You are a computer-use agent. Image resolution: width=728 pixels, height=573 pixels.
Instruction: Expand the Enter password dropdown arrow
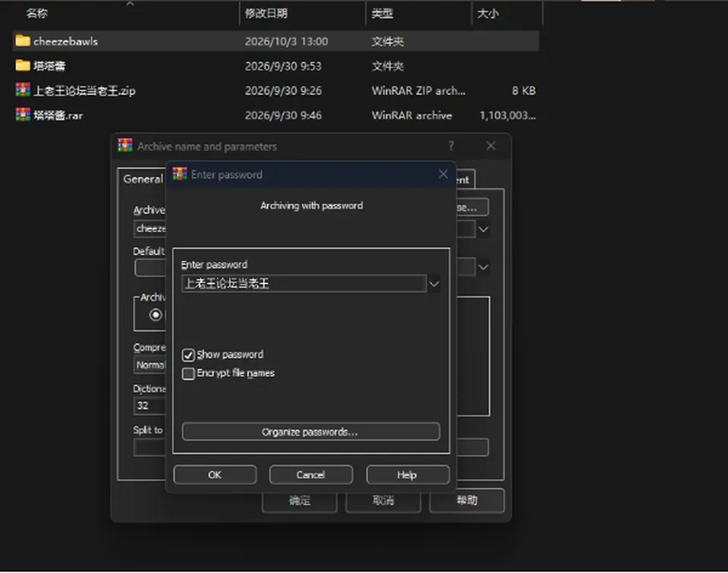[x=434, y=284]
